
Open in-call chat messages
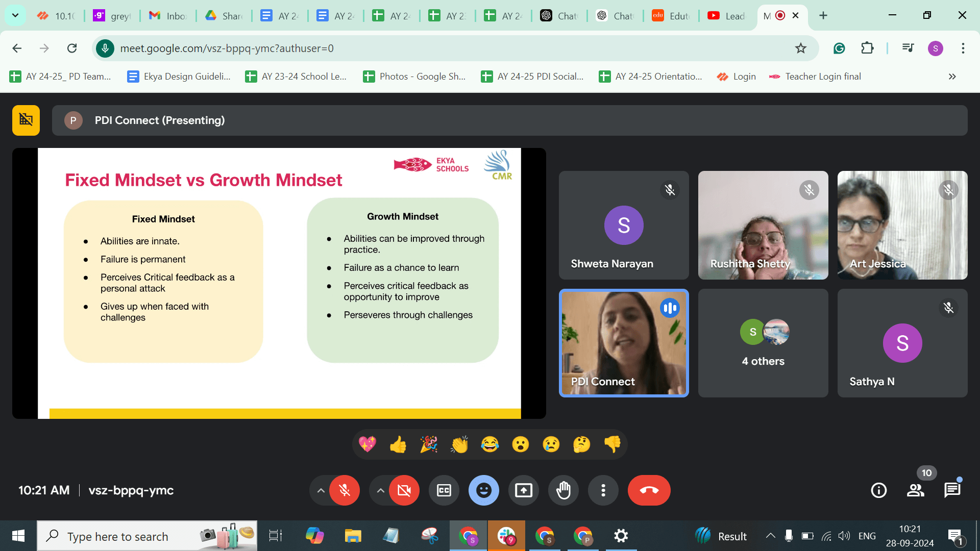click(x=952, y=490)
